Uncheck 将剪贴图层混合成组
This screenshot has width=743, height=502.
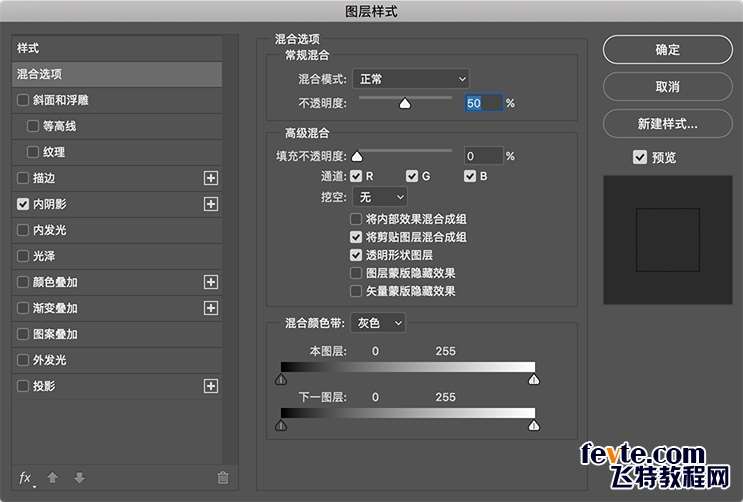(356, 237)
